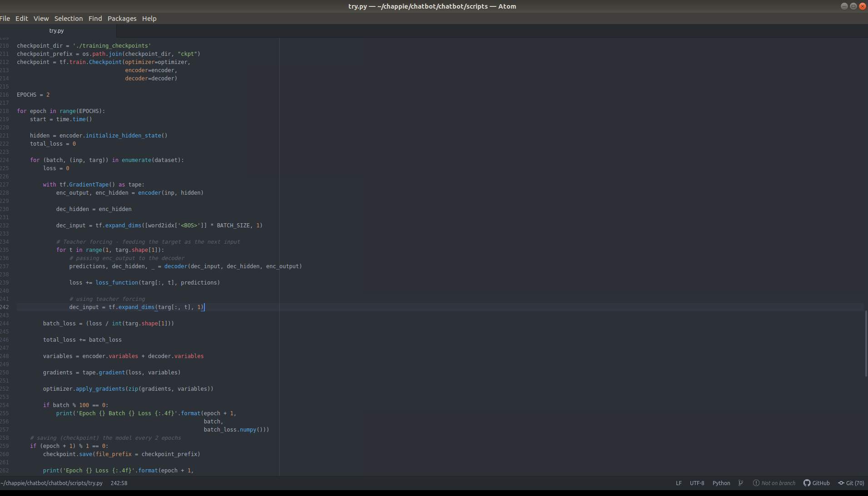Select the try.py editor tab
This screenshot has height=496, width=868.
pyautogui.click(x=56, y=30)
